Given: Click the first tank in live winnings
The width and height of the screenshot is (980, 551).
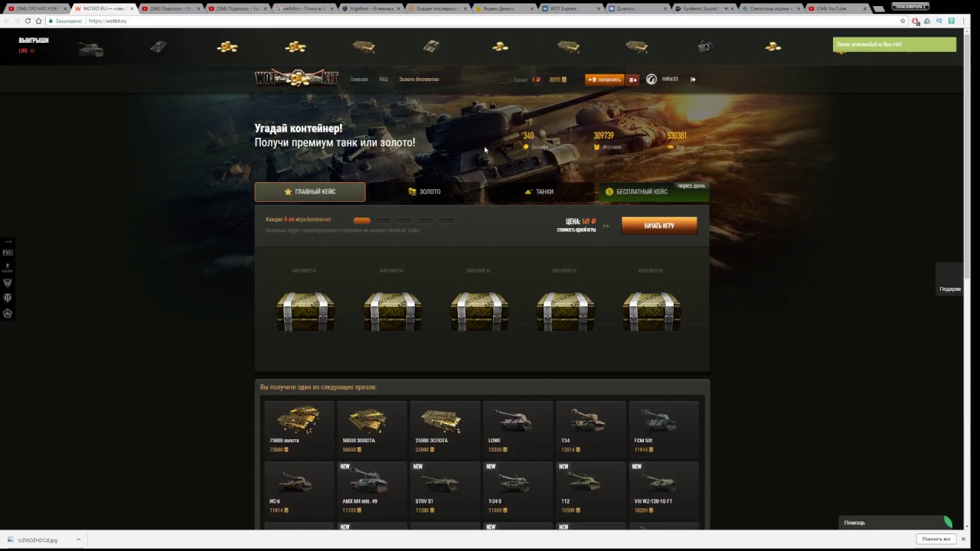Looking at the screenshot, I should coord(91,48).
